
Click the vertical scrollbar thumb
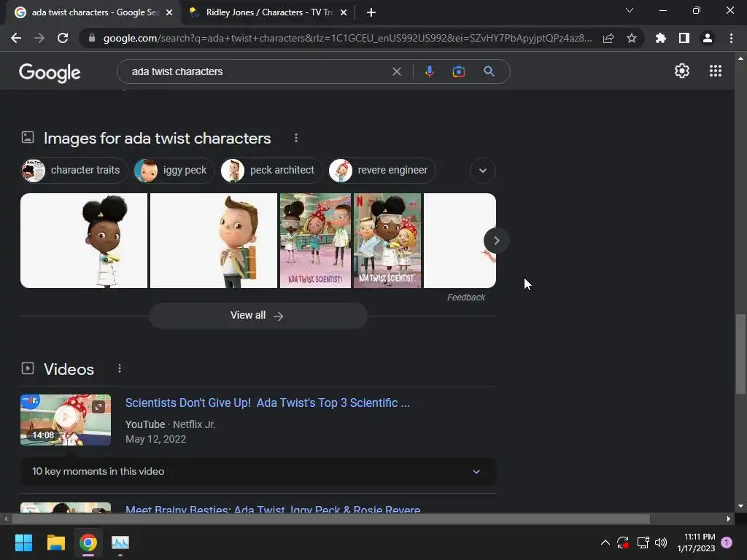740,354
